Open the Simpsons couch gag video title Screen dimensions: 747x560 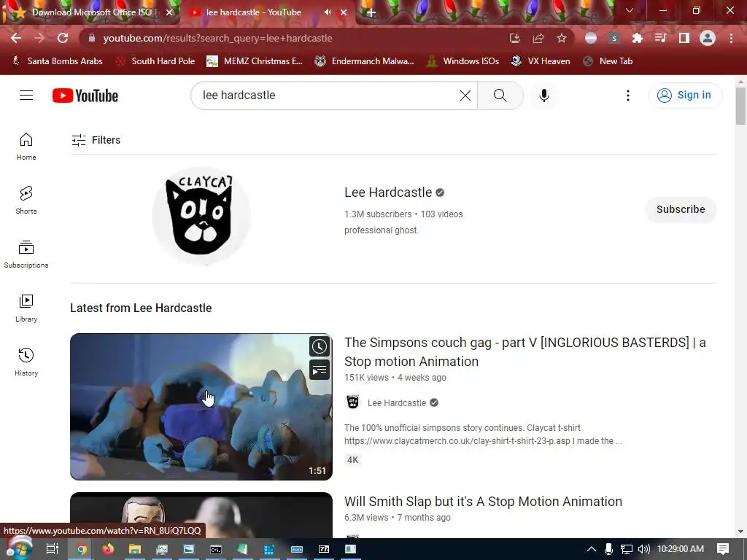[x=525, y=352]
